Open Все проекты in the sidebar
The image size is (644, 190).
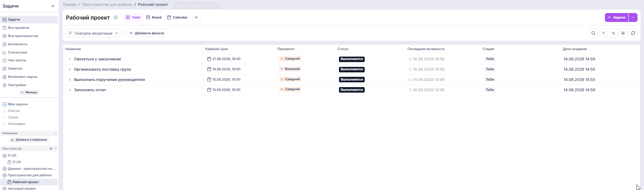pyautogui.click(x=19, y=28)
